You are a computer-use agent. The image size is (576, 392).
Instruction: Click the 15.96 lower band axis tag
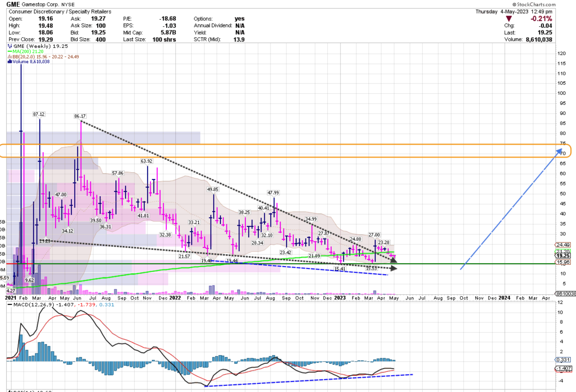(x=563, y=262)
